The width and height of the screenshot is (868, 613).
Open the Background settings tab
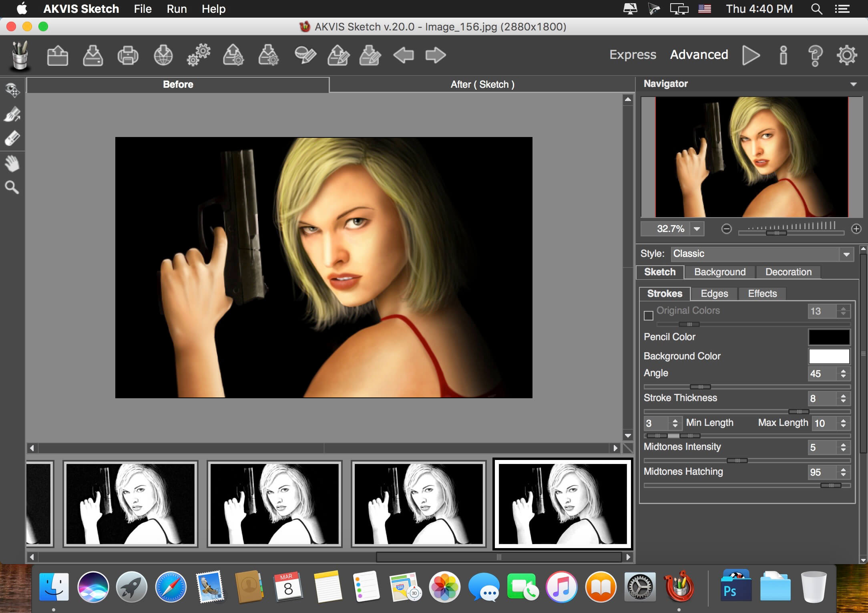coord(720,272)
